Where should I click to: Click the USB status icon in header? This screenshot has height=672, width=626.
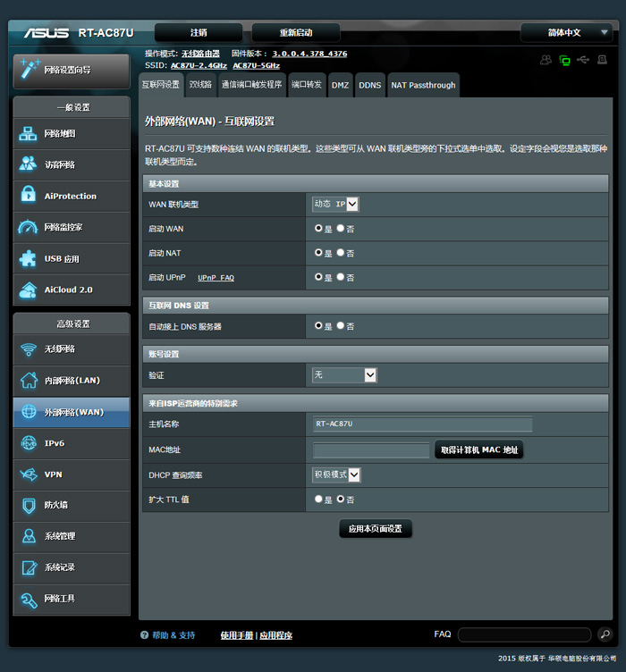pos(583,60)
